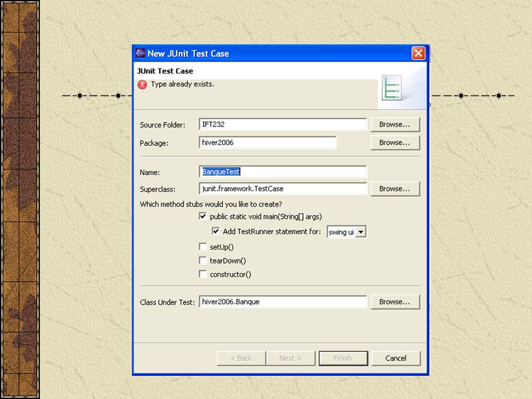Close the New JUnit Test Case dialog

[418, 53]
